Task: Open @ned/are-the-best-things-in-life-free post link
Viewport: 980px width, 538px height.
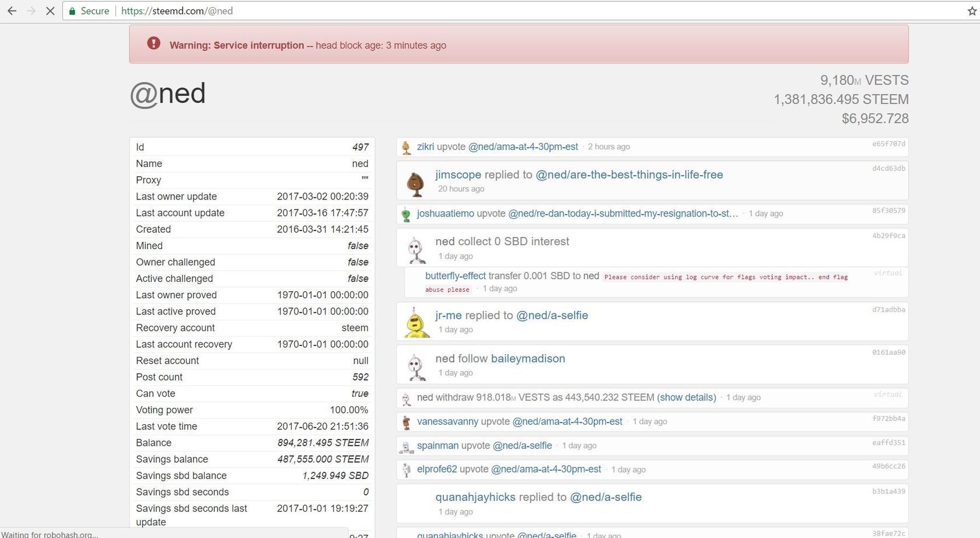Action: [629, 174]
